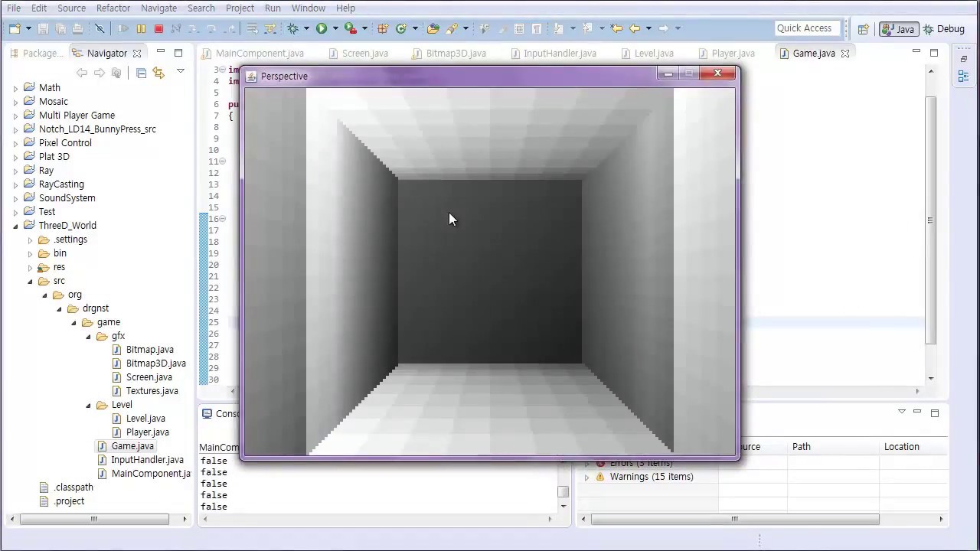The width and height of the screenshot is (980, 551).
Task: Click the Open Type folder icon
Action: tap(433, 28)
